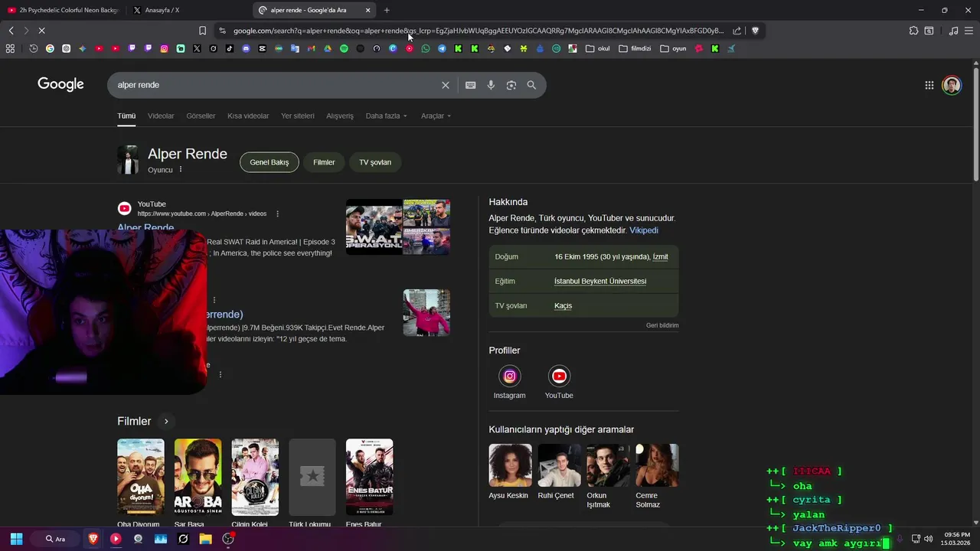Select the Genel Bakış chip
The image size is (980, 551).
tap(269, 162)
